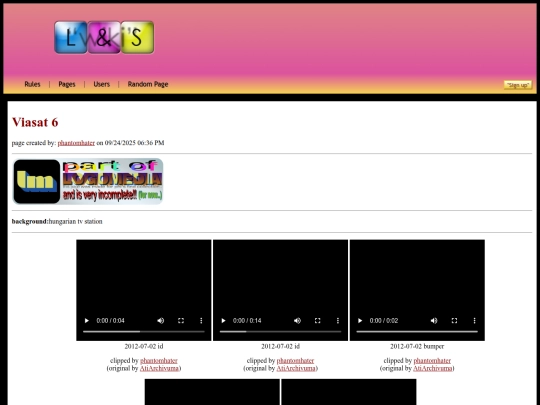Screen dimensions: 540x405
Task: Play the 0:02 bumper video
Action: 360,321
